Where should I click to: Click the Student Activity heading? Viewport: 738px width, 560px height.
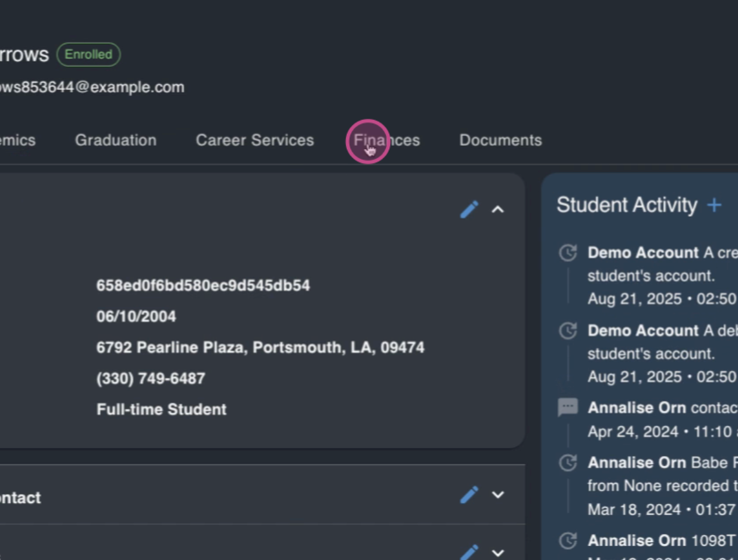pyautogui.click(x=627, y=205)
